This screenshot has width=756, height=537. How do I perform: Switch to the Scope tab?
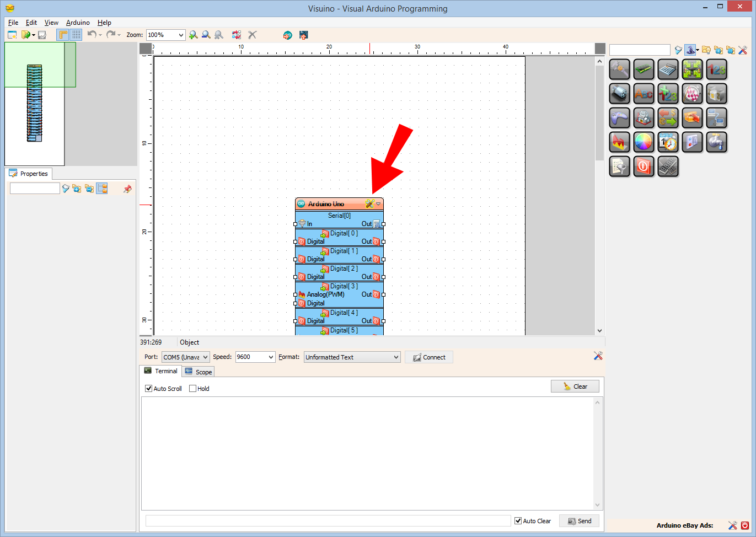pyautogui.click(x=198, y=371)
